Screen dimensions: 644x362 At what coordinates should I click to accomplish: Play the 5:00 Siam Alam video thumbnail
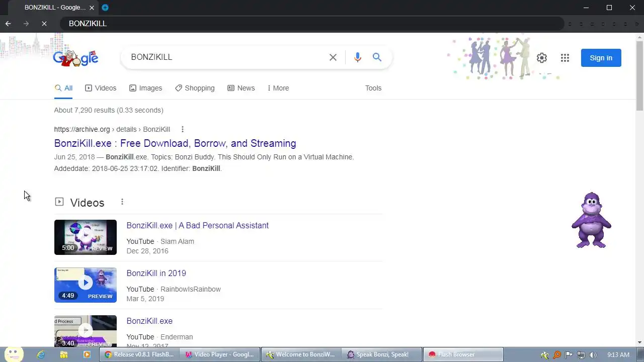(86, 237)
